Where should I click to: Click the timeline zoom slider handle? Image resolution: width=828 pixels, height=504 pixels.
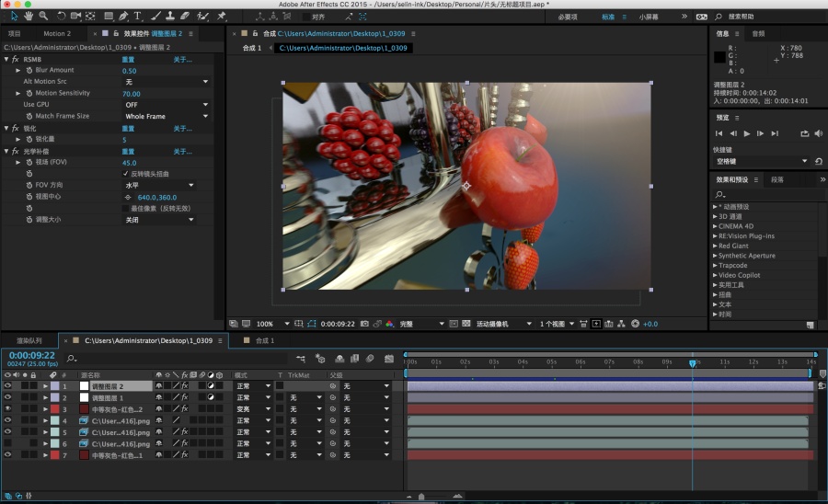421,497
